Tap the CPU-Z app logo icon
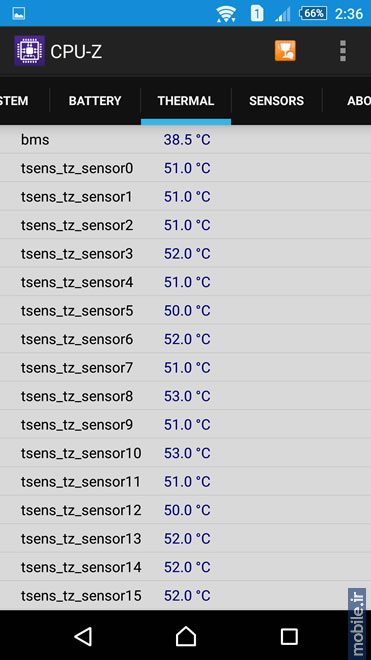Viewport: 371px width, 660px height. tap(29, 51)
